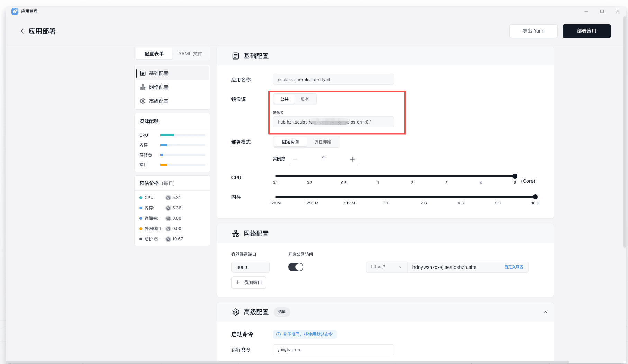The width and height of the screenshot is (628, 364).
Task: Select 私有 image source option
Action: pos(305,99)
